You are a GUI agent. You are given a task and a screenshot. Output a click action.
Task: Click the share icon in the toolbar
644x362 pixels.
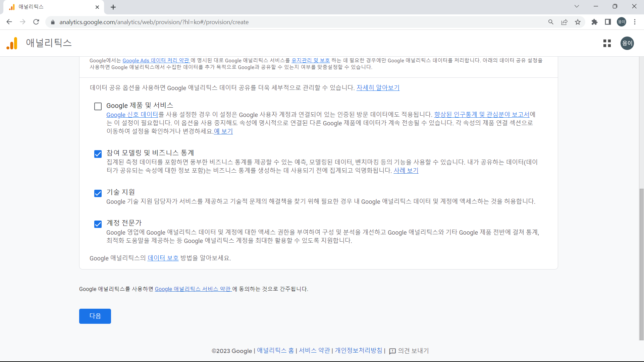[565, 22]
